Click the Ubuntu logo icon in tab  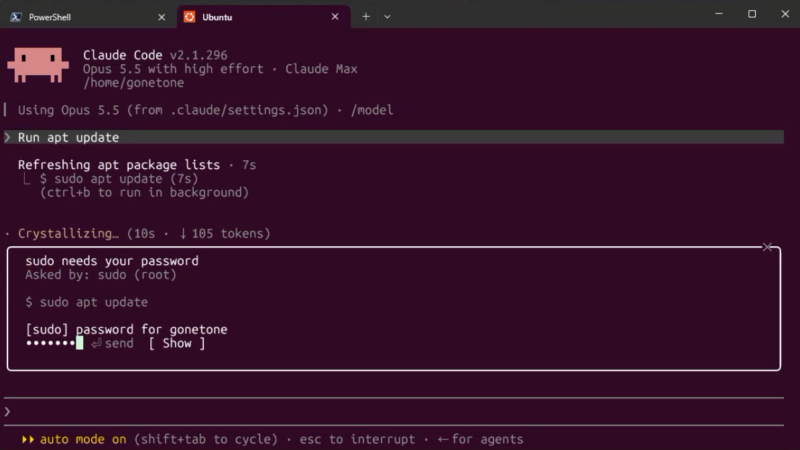click(189, 17)
